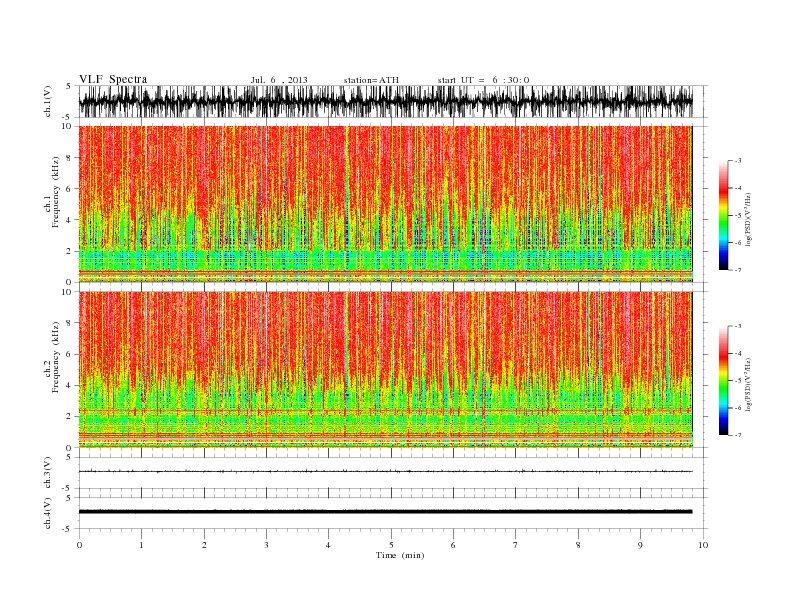Click the log(PSD) label of ch.1 color bar

pyautogui.click(x=748, y=219)
